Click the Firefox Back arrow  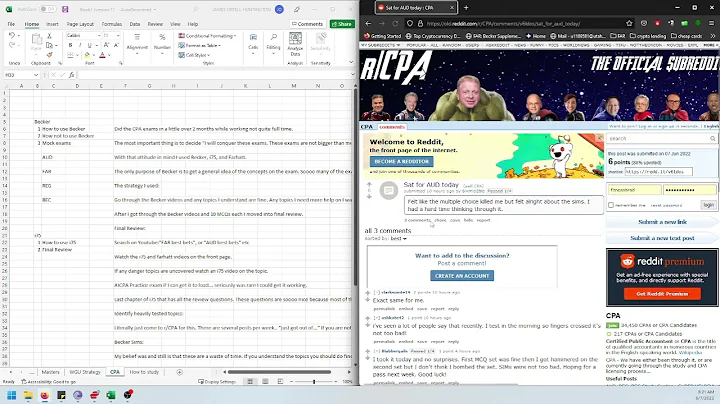point(368,23)
